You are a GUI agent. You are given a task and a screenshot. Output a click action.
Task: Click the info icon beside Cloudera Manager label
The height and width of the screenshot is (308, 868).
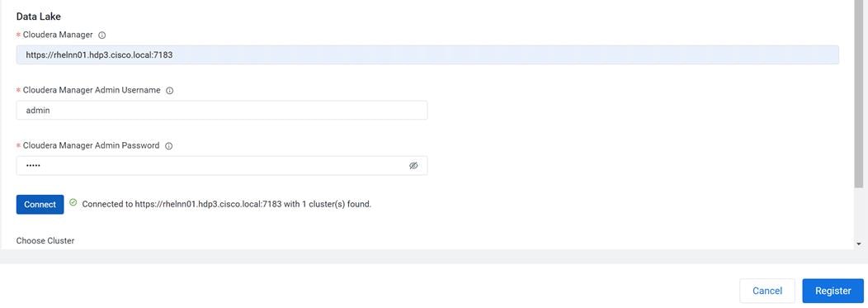point(101,35)
